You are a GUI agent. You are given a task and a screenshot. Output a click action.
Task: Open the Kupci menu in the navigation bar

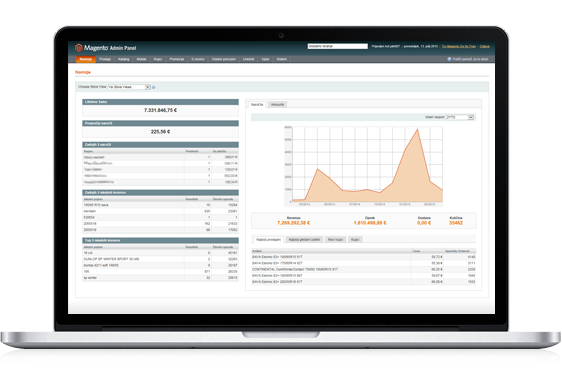point(158,59)
